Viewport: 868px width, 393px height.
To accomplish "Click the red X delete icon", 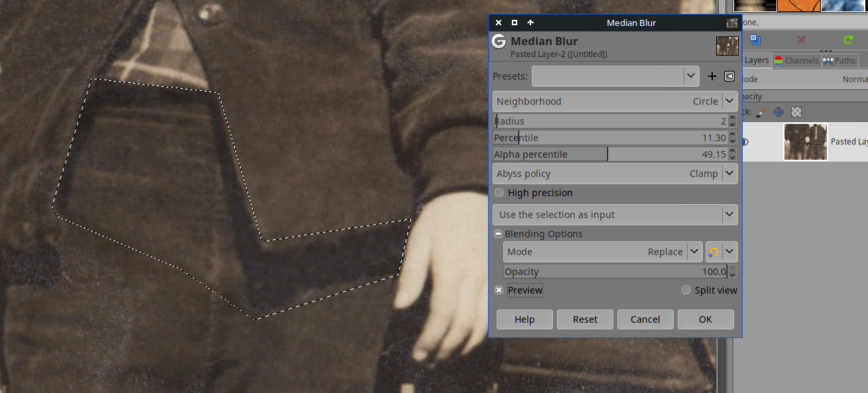I will tap(802, 40).
